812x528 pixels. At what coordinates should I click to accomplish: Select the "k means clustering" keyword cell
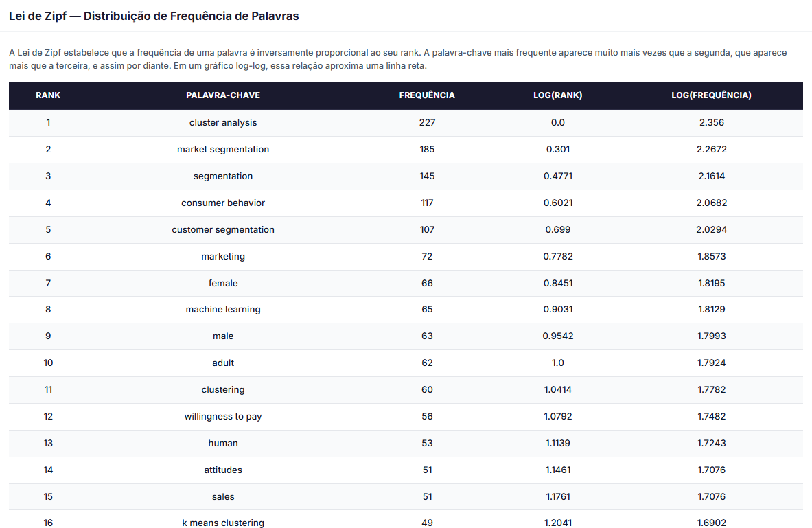tap(223, 523)
